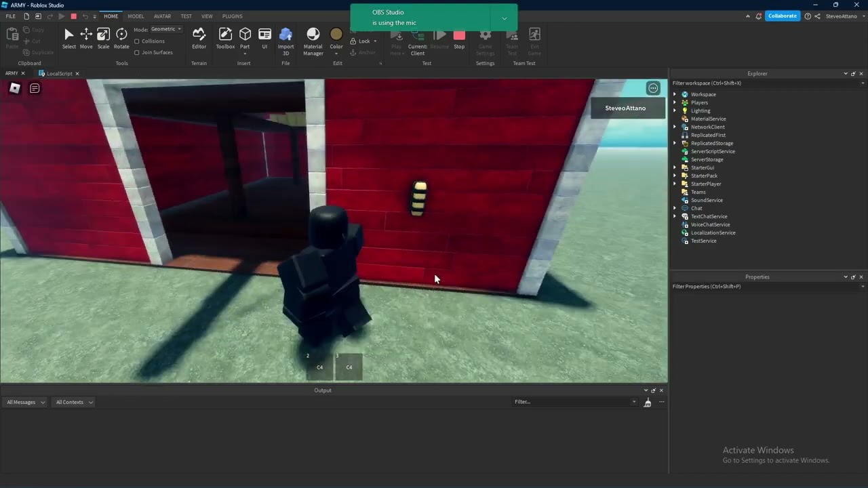Undock the Explorer panel
This screenshot has height=488, width=868.
pos(854,74)
